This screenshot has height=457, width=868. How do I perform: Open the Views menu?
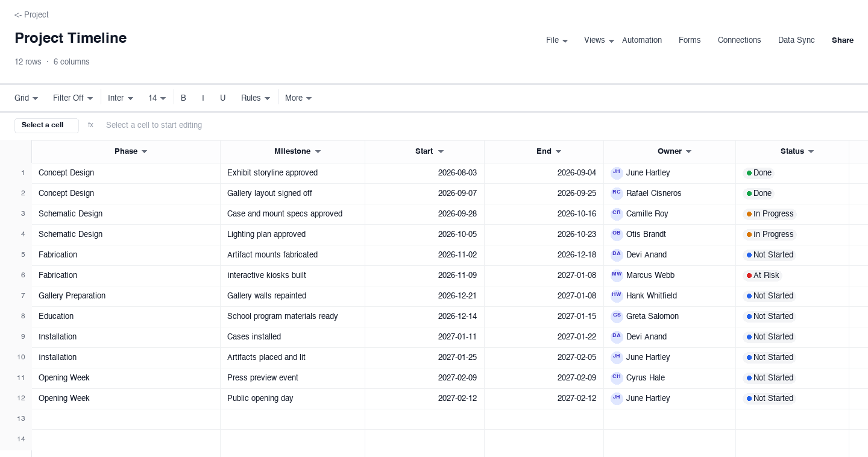coord(599,40)
